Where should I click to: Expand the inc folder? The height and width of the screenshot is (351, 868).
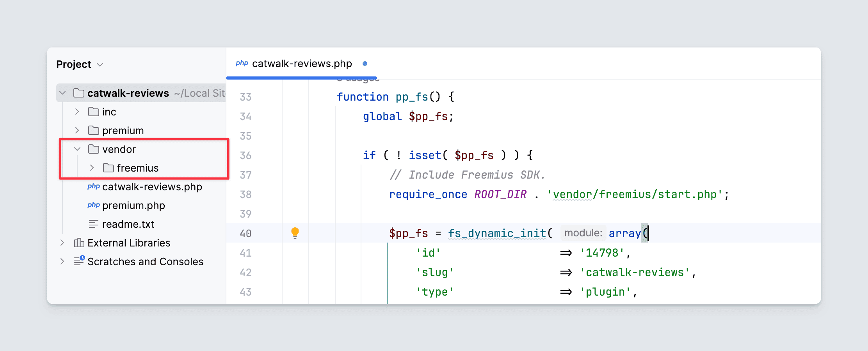click(x=77, y=112)
